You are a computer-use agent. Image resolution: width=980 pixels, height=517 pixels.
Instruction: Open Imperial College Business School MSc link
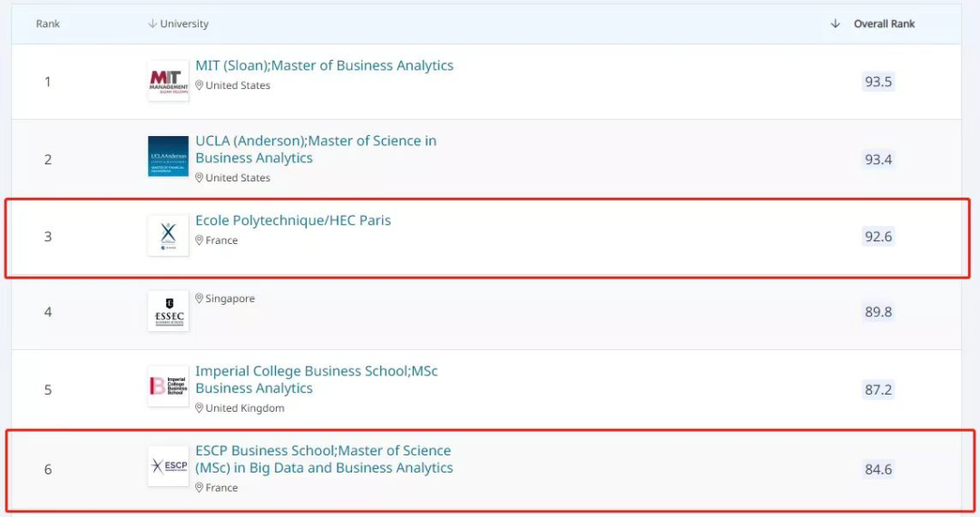tap(316, 379)
